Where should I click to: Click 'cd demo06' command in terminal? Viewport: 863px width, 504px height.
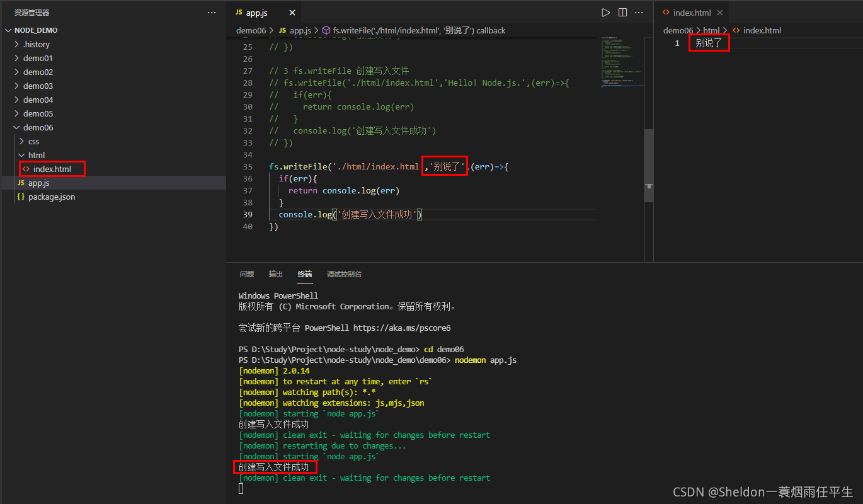click(443, 350)
